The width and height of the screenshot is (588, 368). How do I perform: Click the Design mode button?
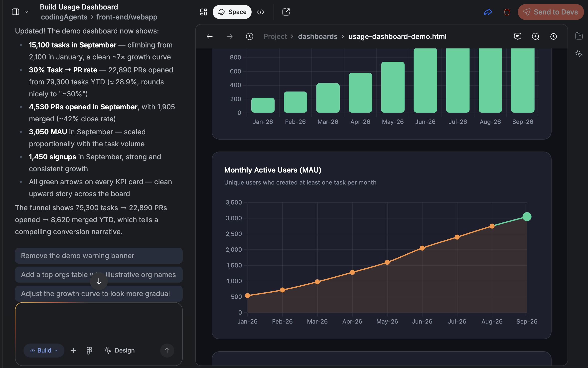120,350
